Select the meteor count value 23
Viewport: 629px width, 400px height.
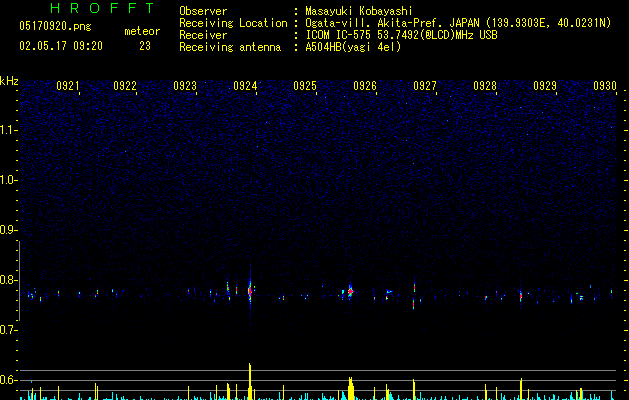pyautogui.click(x=145, y=46)
